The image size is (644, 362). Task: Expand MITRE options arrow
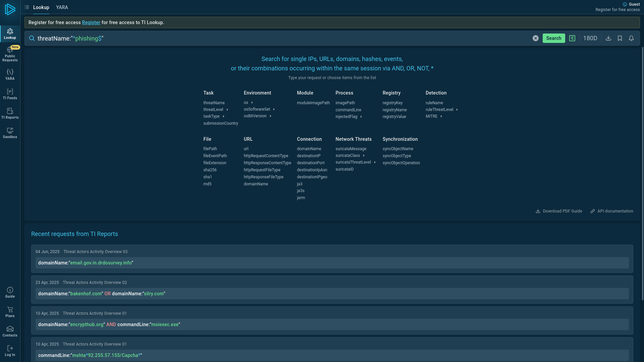click(441, 116)
